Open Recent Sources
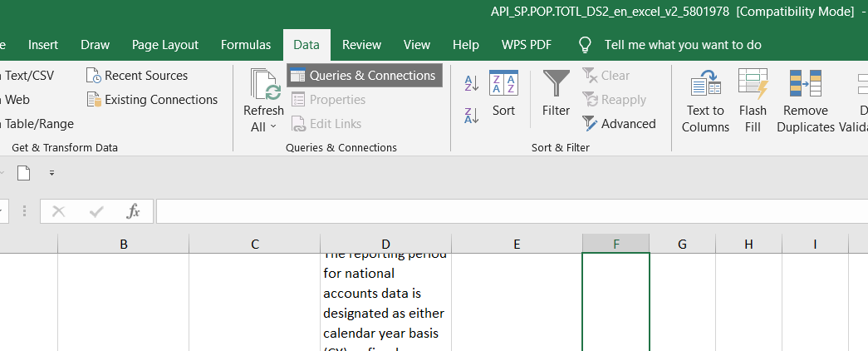 pos(137,76)
